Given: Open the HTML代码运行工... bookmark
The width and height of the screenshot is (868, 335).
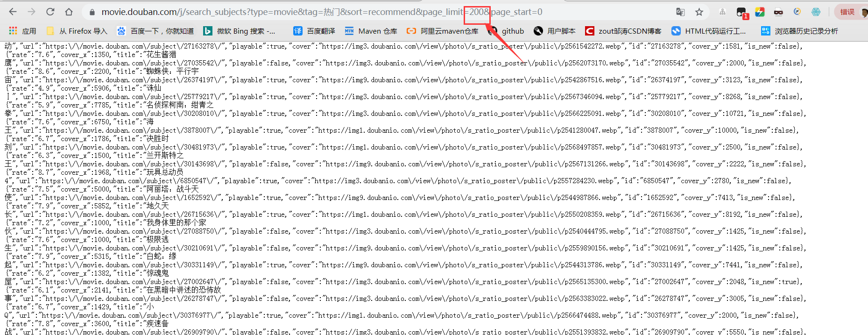Looking at the screenshot, I should point(709,31).
